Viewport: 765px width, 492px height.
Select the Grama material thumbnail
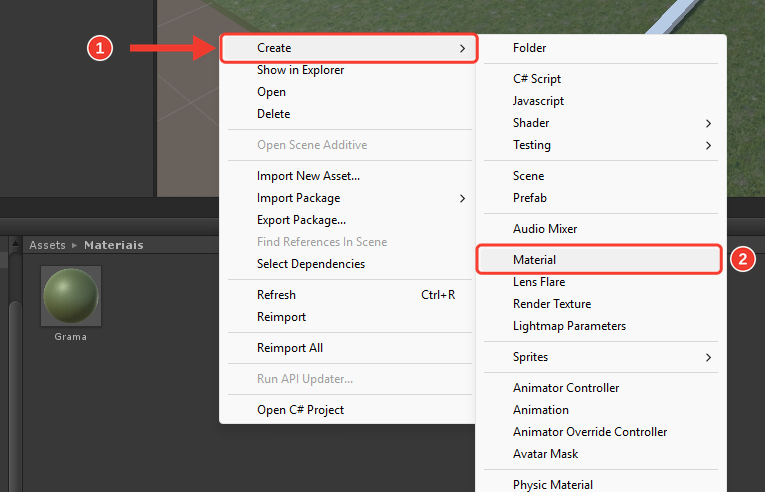71,296
